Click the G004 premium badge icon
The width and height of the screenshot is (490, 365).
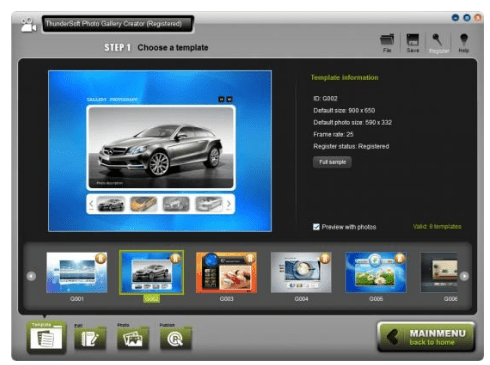tap(325, 258)
